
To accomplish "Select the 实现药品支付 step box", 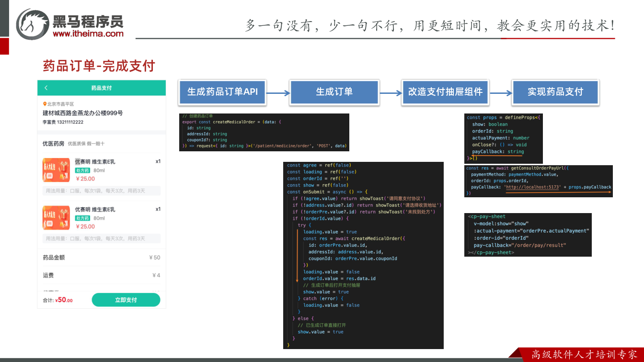I will point(555,91).
